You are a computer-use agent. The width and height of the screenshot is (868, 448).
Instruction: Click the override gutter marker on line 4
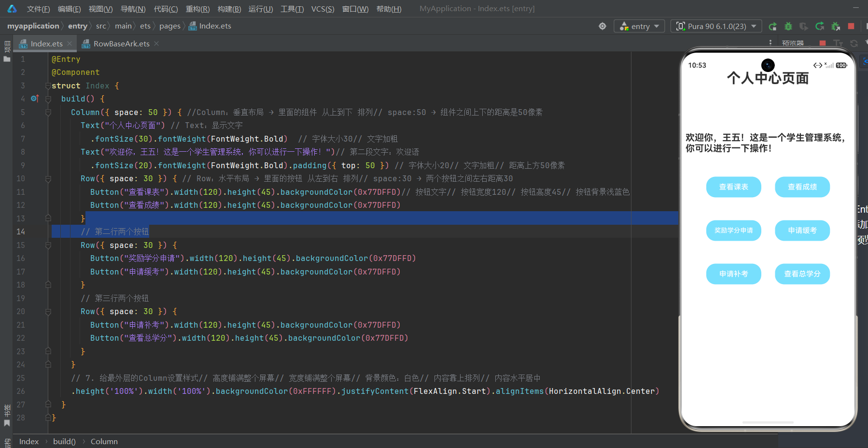(34, 99)
